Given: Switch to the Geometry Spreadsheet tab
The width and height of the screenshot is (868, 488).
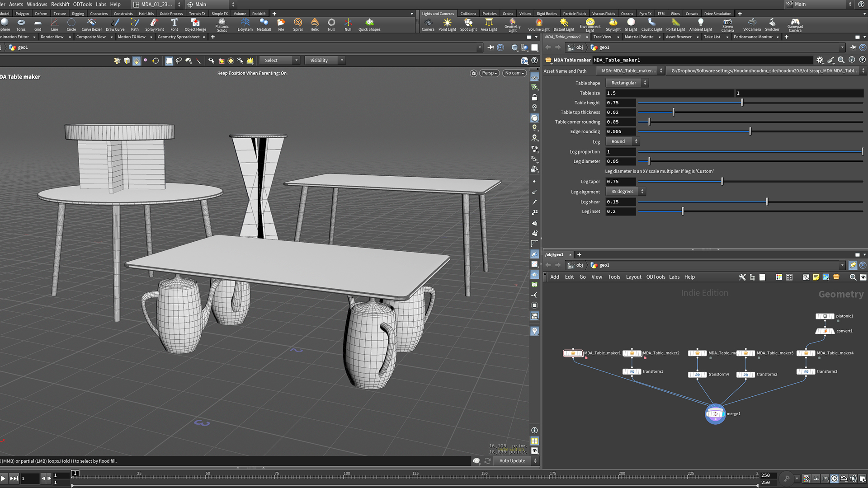Looking at the screenshot, I should [x=179, y=37].
